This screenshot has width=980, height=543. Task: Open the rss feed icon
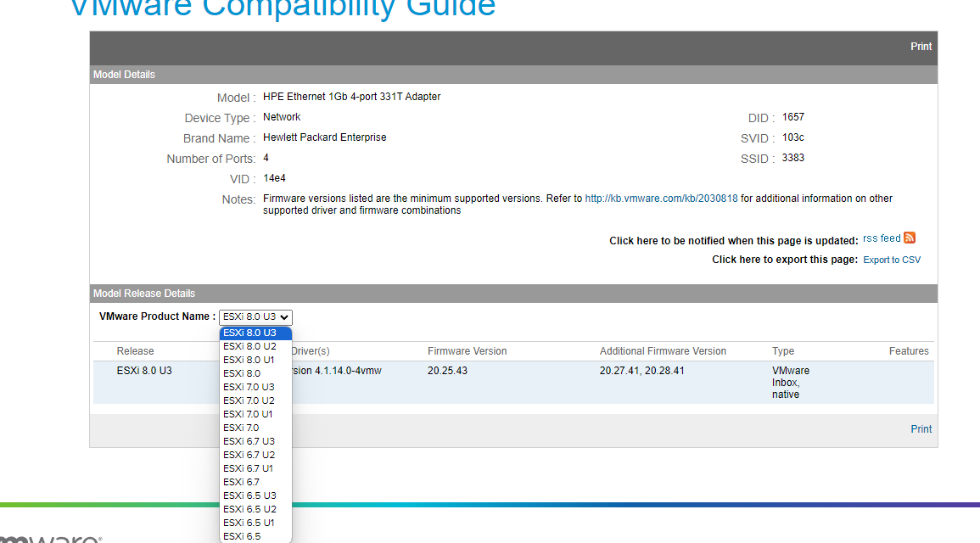tap(910, 238)
